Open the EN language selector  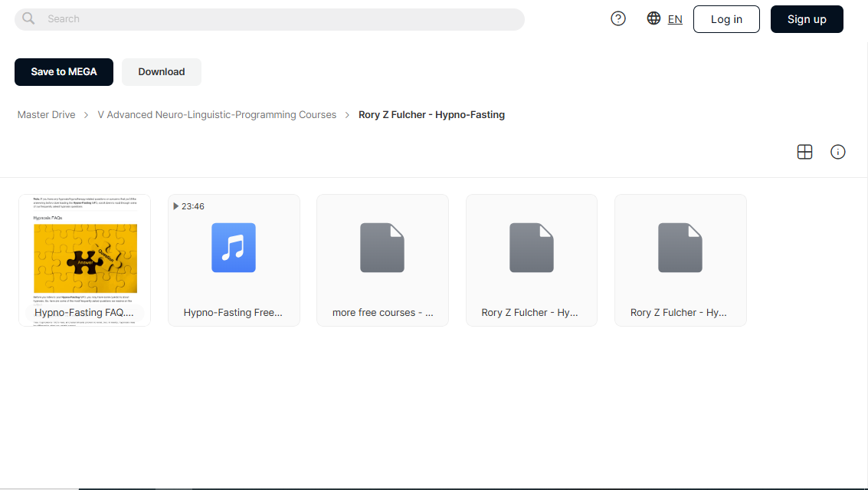pyautogui.click(x=675, y=19)
